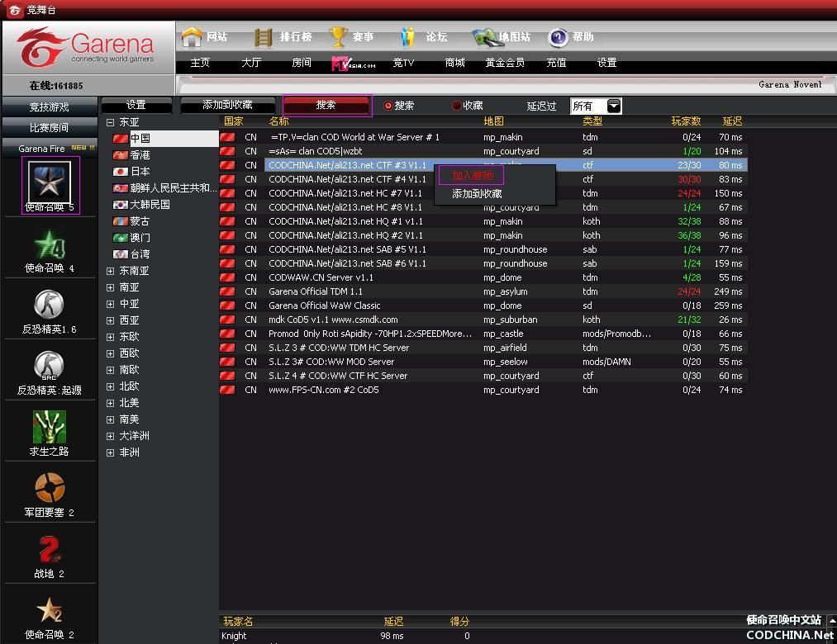Sort the server list by the 延迟 column

(732, 121)
